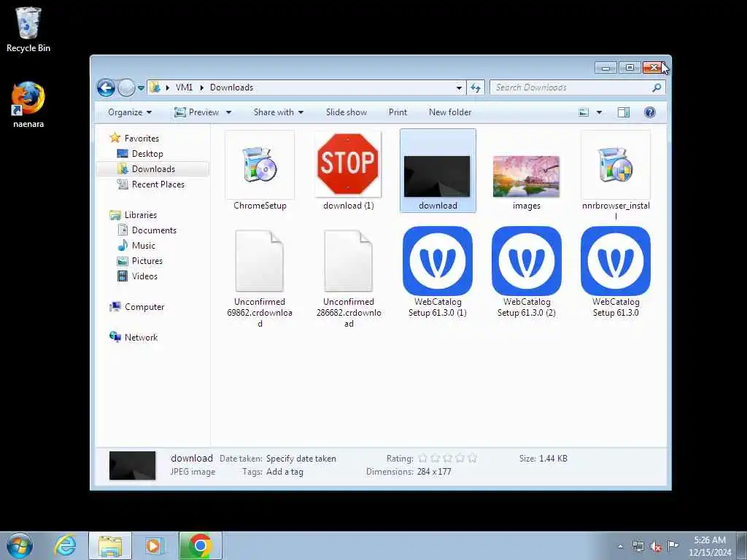Click the muted volume tray icon
The width and height of the screenshot is (747, 560).
(x=656, y=546)
